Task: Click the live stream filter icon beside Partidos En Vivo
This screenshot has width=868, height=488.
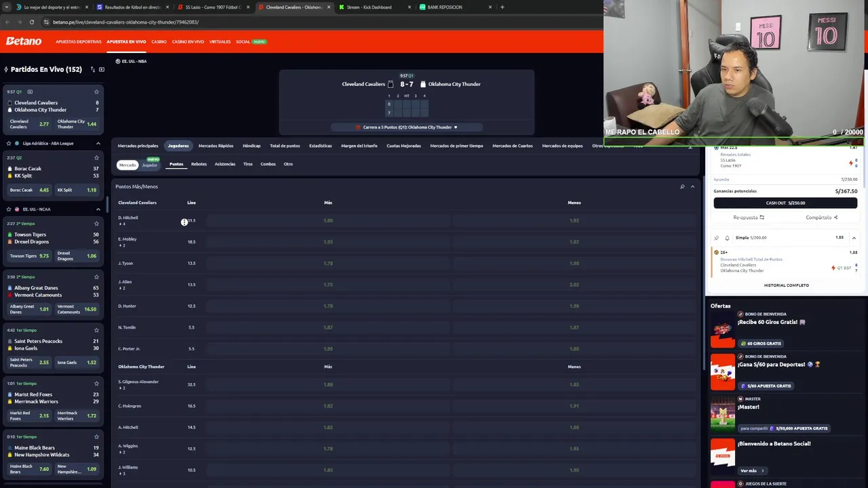Action: pos(101,69)
